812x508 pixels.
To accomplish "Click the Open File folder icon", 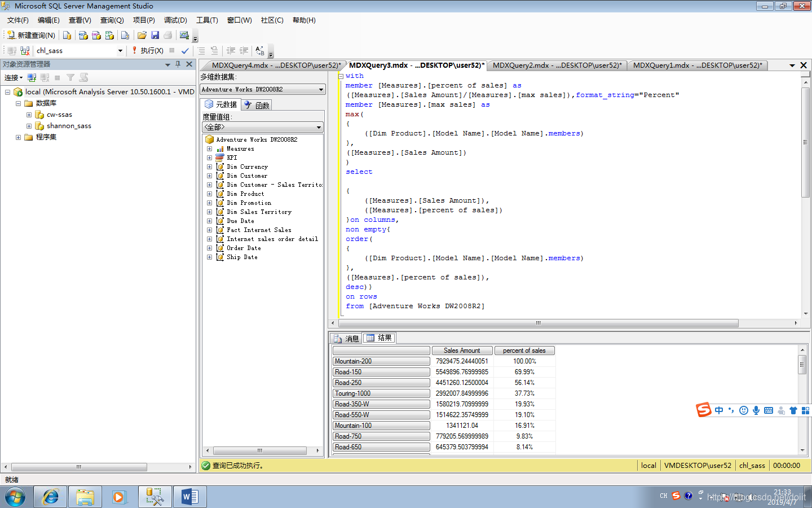I will 142,35.
